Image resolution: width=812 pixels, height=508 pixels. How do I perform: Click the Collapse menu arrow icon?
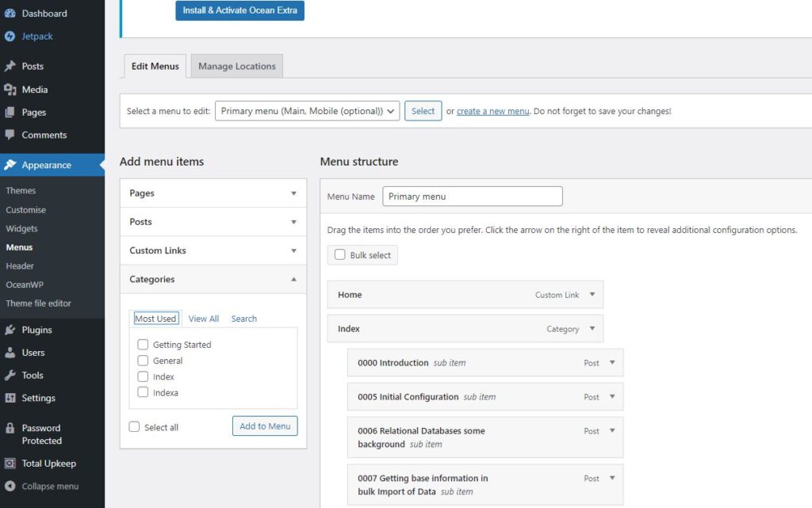[10, 486]
